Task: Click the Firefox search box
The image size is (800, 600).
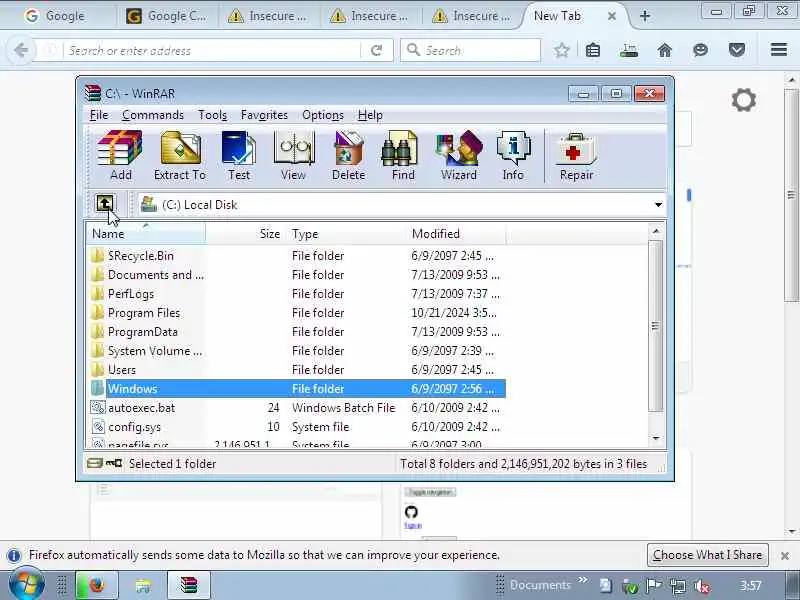Action: coord(470,51)
